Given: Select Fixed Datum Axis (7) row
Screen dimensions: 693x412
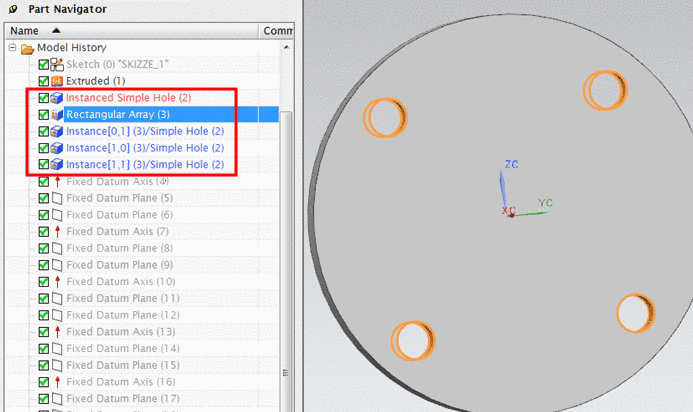Looking at the screenshot, I should pyautogui.click(x=118, y=232).
